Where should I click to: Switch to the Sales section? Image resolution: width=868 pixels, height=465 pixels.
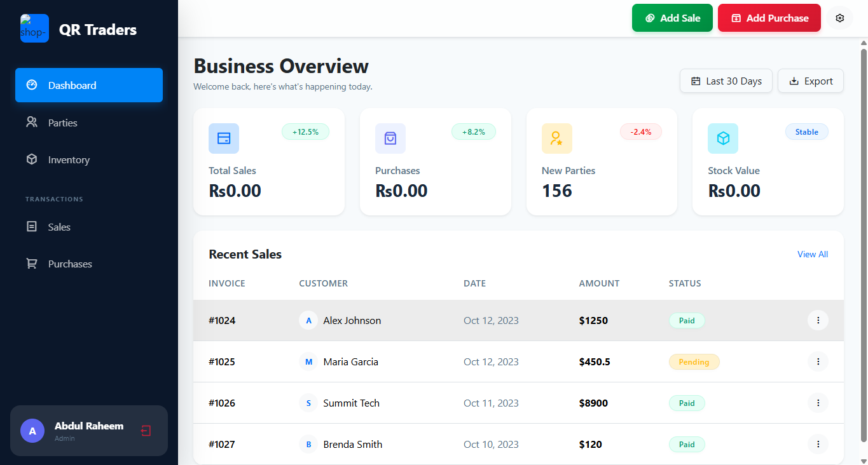coord(59,226)
